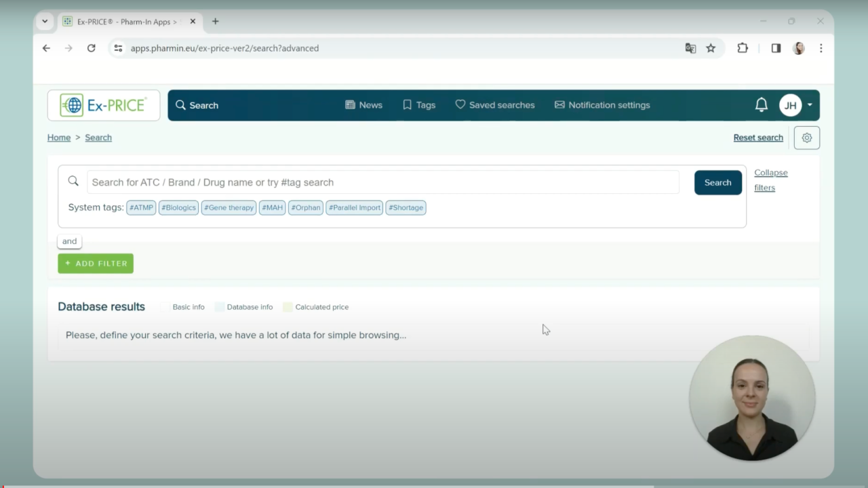Open browser extensions puzzle icon
Image resolution: width=868 pixels, height=488 pixels.
pos(743,48)
